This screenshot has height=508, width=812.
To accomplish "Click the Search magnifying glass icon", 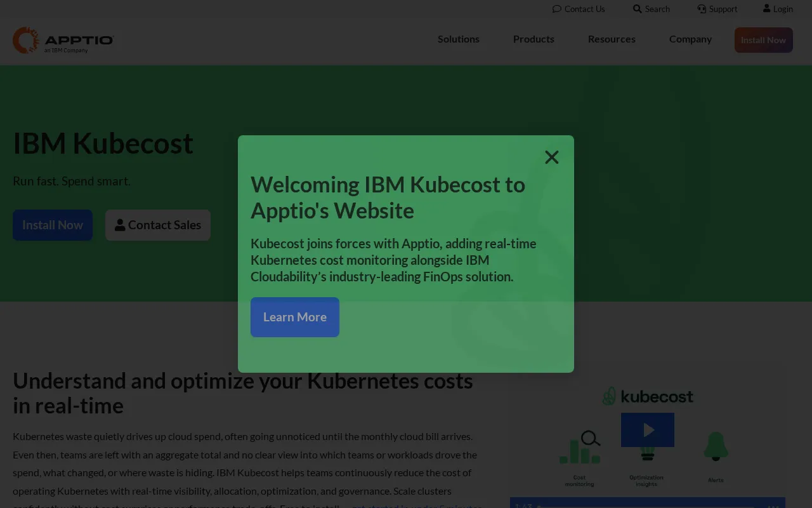I will pos(638,9).
